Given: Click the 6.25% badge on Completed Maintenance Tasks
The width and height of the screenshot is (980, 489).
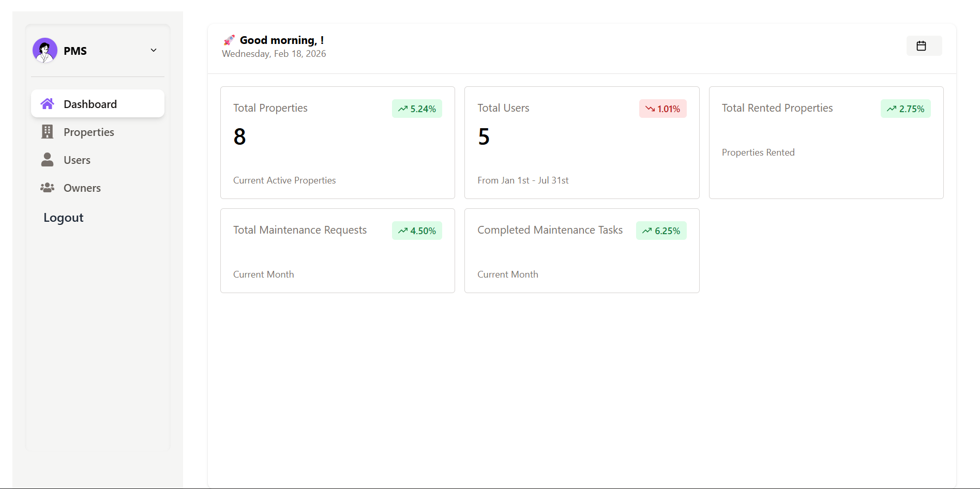Looking at the screenshot, I should [x=661, y=231].
